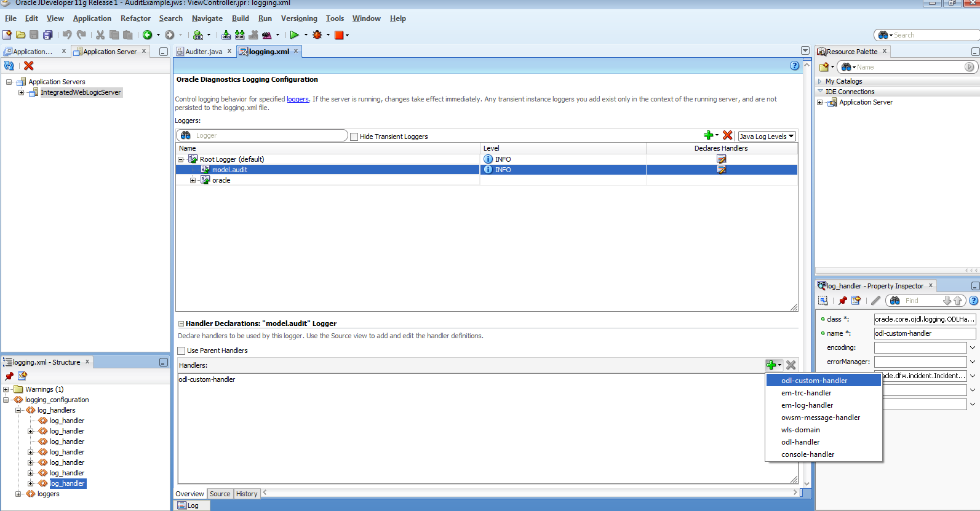
Task: Expand the Warnings folder in Structure
Action: (6, 389)
